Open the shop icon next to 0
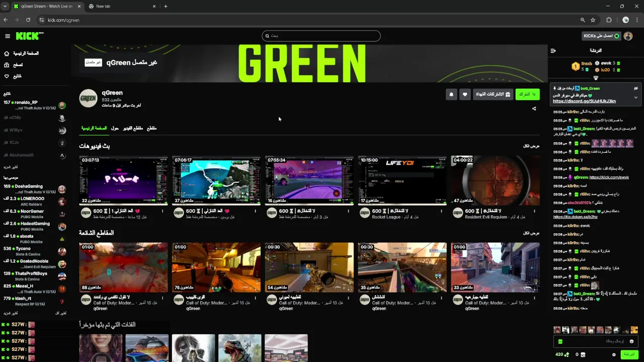 tap(583, 354)
